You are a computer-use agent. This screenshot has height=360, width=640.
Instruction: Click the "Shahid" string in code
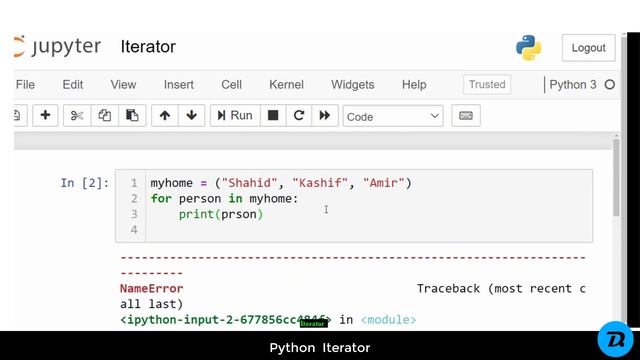pyautogui.click(x=249, y=183)
